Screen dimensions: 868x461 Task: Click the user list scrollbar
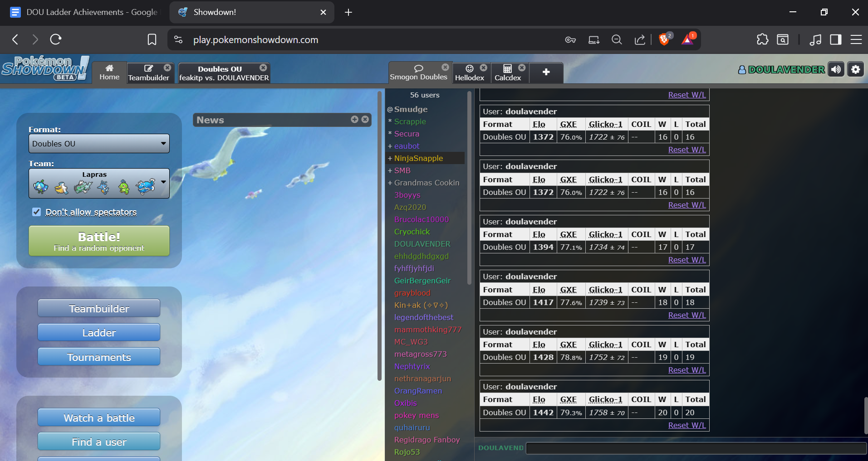pos(469,188)
